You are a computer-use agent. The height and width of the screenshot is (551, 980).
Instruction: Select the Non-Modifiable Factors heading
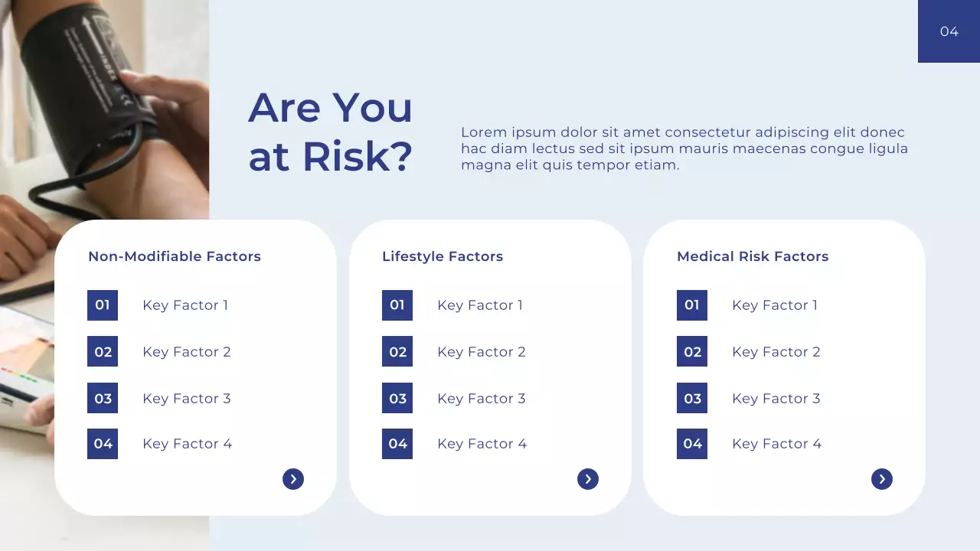175,256
